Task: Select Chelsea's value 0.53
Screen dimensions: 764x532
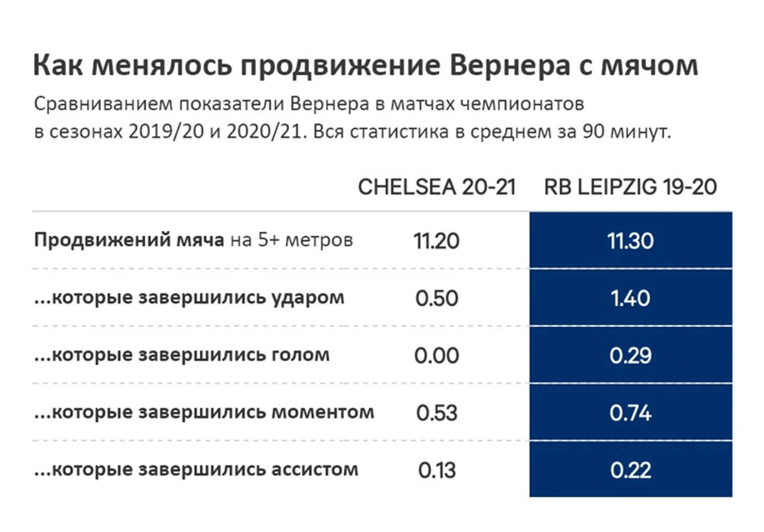Action: click(x=436, y=413)
